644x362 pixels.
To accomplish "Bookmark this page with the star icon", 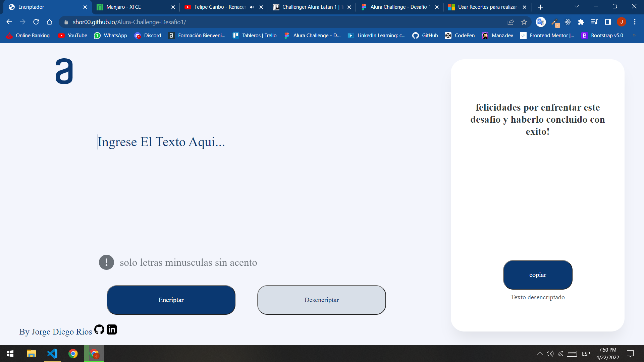I will [524, 22].
